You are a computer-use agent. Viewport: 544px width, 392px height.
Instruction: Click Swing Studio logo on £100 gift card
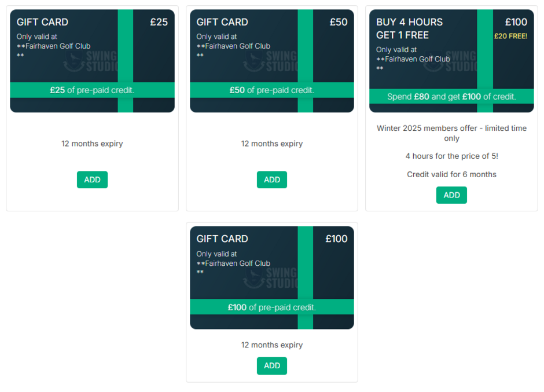[x=271, y=278]
